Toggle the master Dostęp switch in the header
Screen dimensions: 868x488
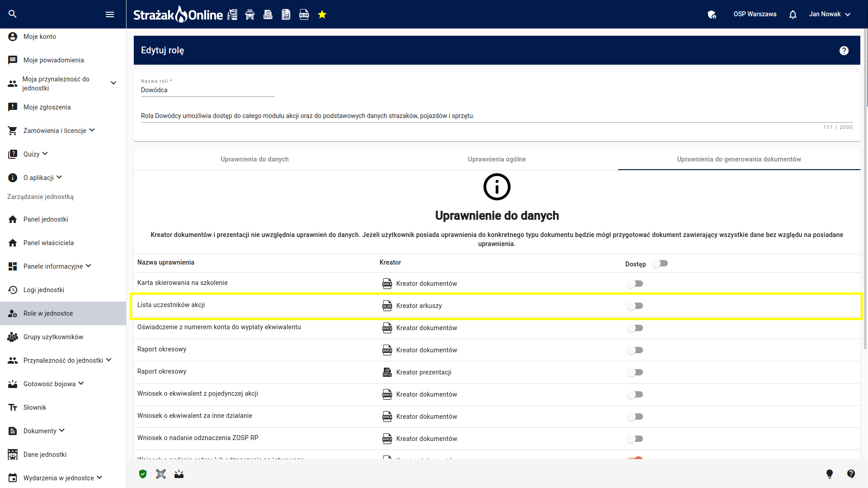click(x=660, y=264)
